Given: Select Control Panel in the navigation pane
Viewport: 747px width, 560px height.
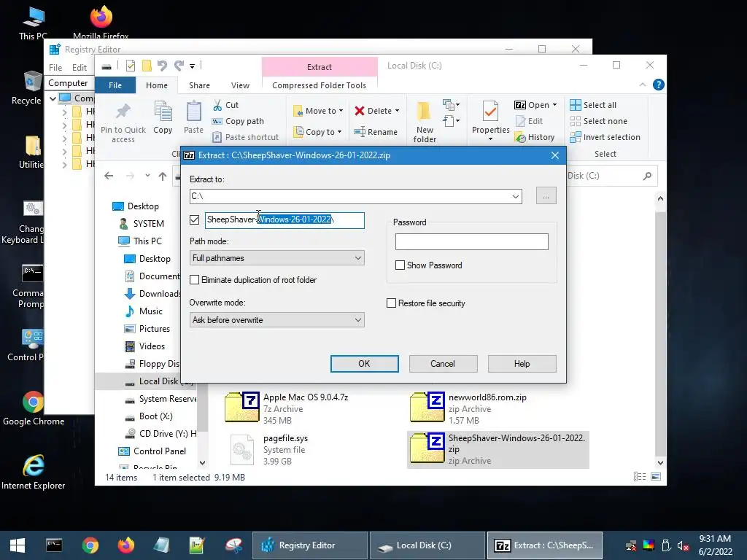Looking at the screenshot, I should (152, 451).
